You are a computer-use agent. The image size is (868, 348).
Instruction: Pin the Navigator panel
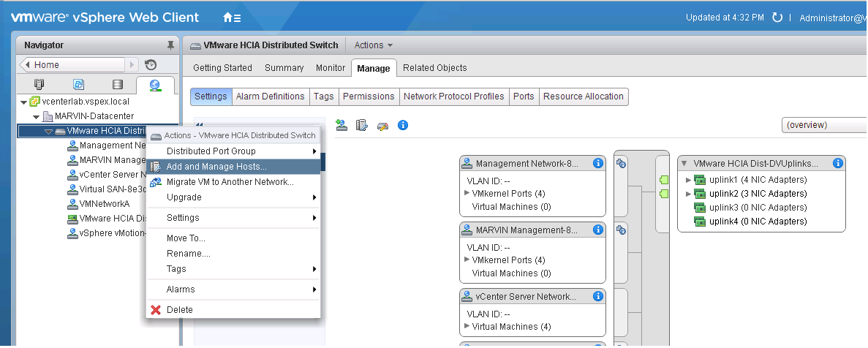tap(170, 45)
